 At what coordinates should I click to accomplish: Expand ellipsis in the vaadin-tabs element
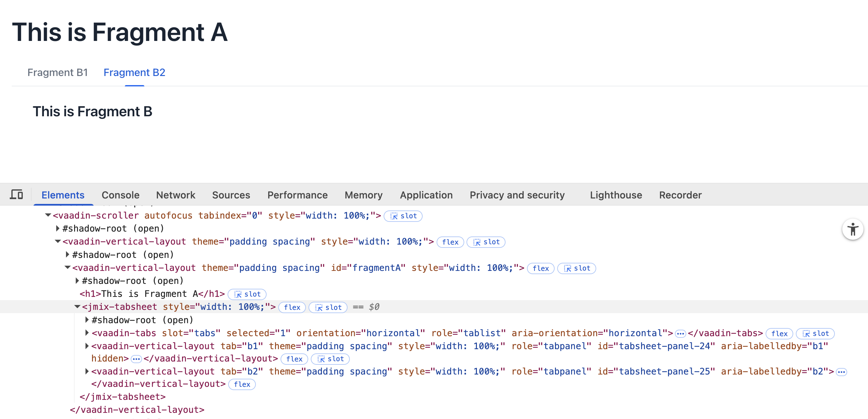(680, 334)
